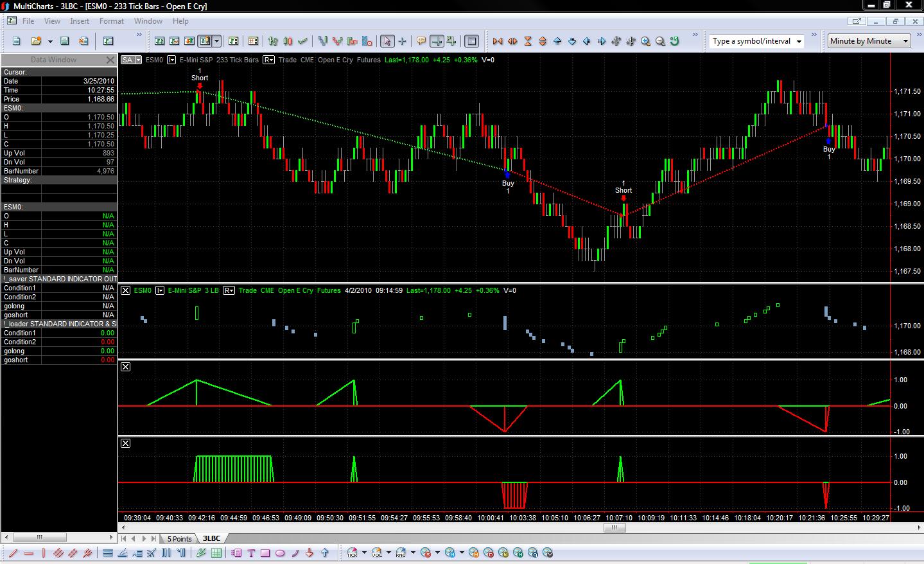Click the chart scrollbar right arrow

pyautogui.click(x=919, y=528)
